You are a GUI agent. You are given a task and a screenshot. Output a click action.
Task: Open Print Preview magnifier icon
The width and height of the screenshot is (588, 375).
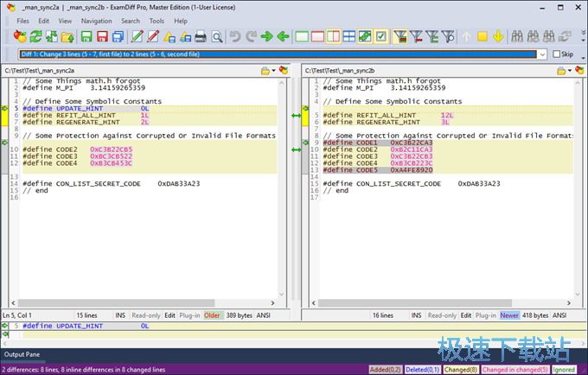click(x=216, y=37)
